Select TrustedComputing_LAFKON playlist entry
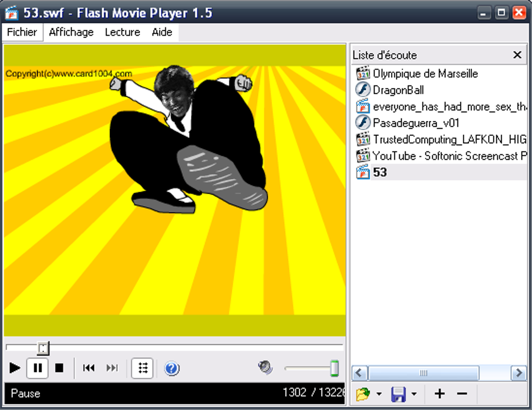 point(450,139)
